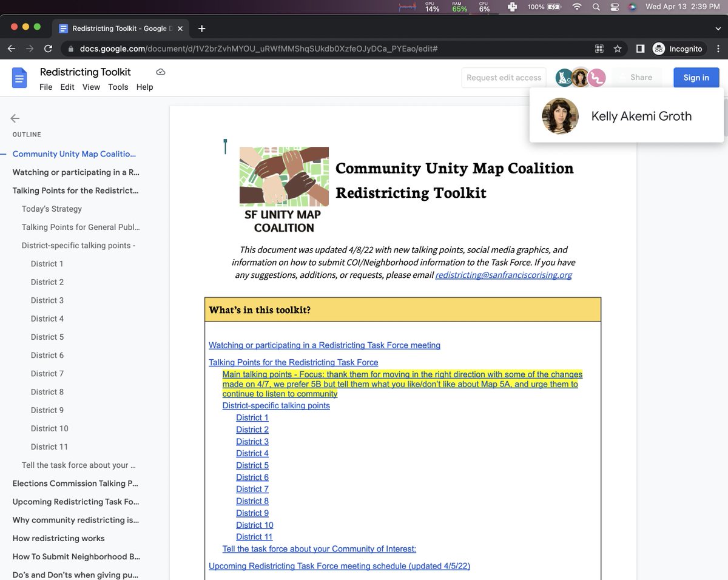Follow the Upcoming Redistricting Task Force meeting schedule link
The height and width of the screenshot is (580, 728).
pyautogui.click(x=339, y=566)
